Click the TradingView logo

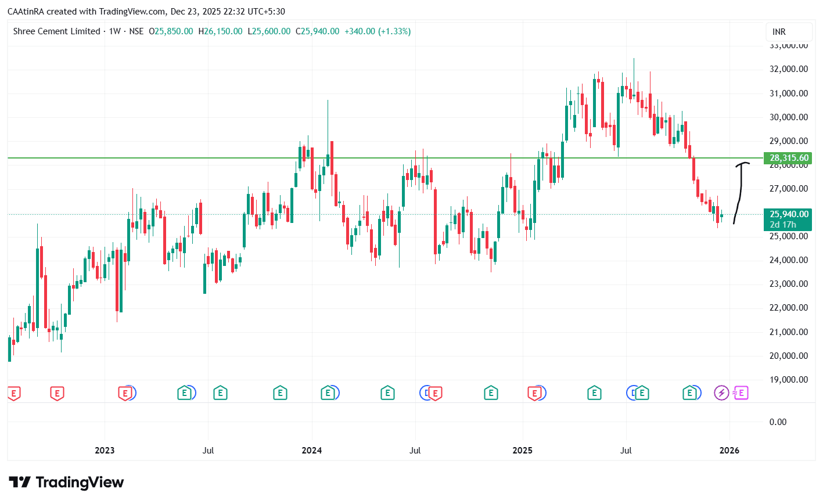[x=66, y=483]
